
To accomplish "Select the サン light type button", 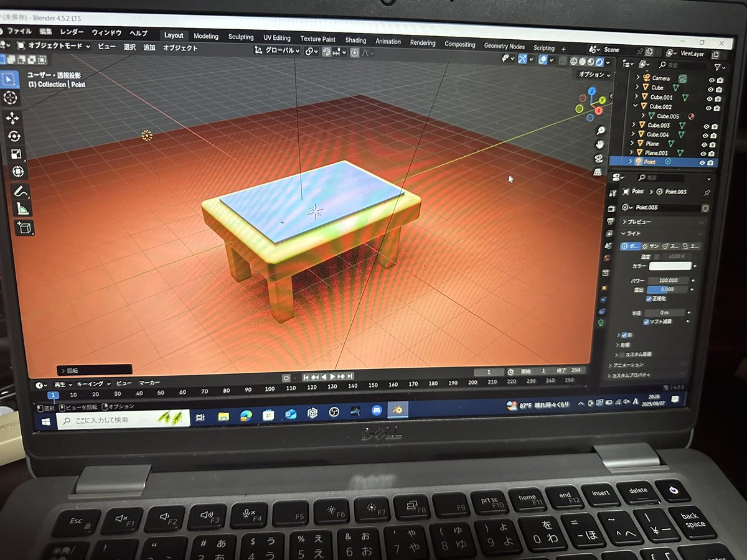I will pyautogui.click(x=650, y=246).
